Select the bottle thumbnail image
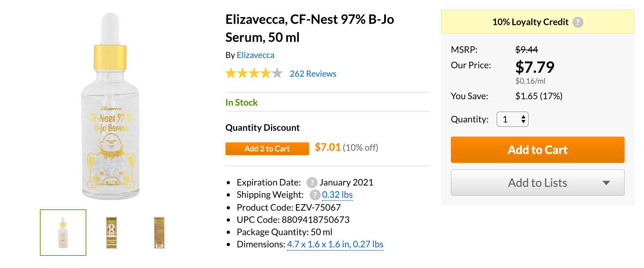This screenshot has height=268, width=644. (63, 233)
